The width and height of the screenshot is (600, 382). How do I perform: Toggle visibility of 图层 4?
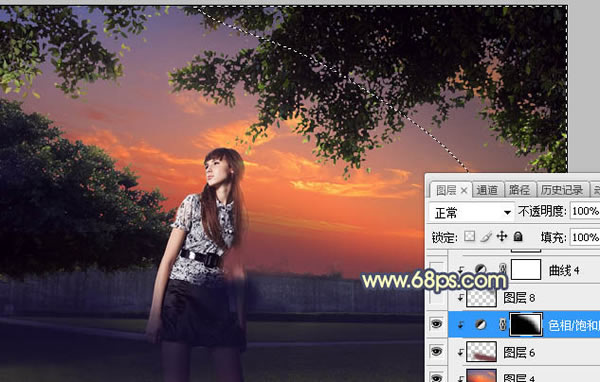(437, 377)
